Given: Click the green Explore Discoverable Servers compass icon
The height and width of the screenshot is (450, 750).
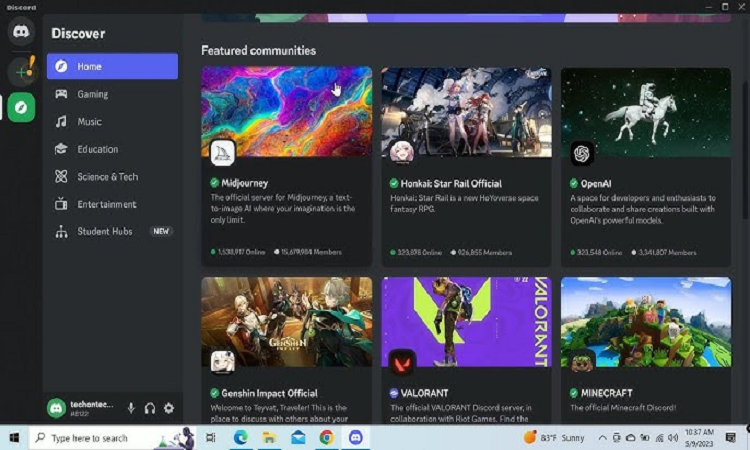Looking at the screenshot, I should point(21,107).
